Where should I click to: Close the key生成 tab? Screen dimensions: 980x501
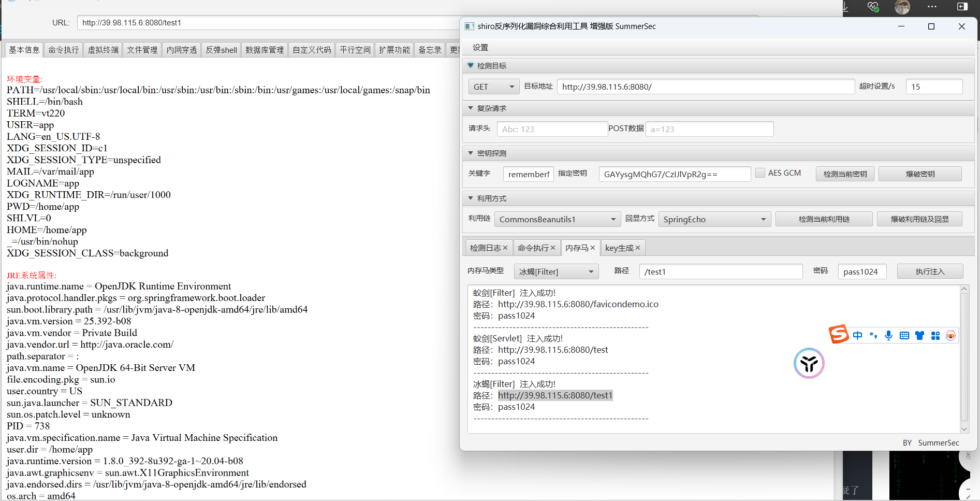[x=638, y=248]
